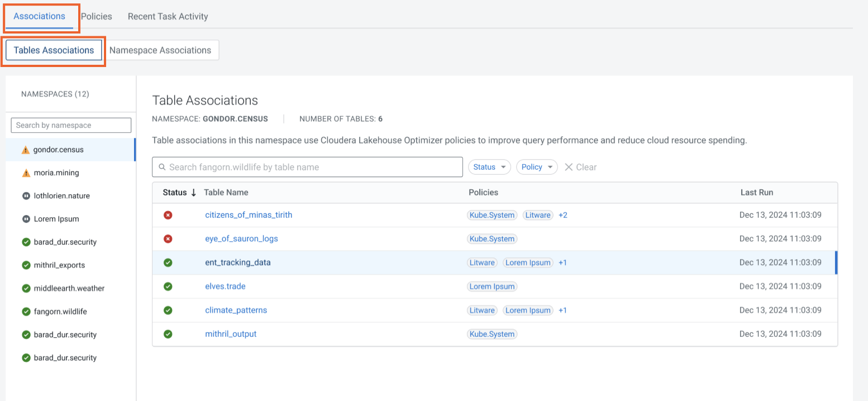Click paused icon next to Lorem Ipsum namespace
Viewport: 868px width, 401px height.
tap(26, 219)
